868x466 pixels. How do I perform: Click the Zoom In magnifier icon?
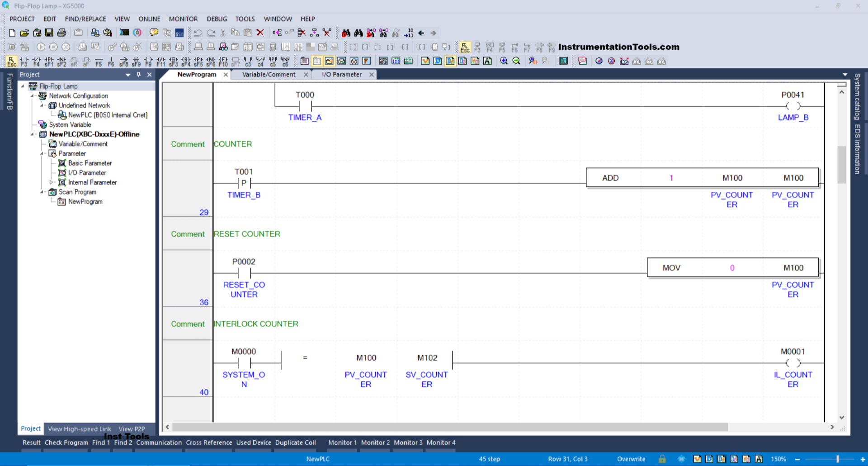click(504, 61)
